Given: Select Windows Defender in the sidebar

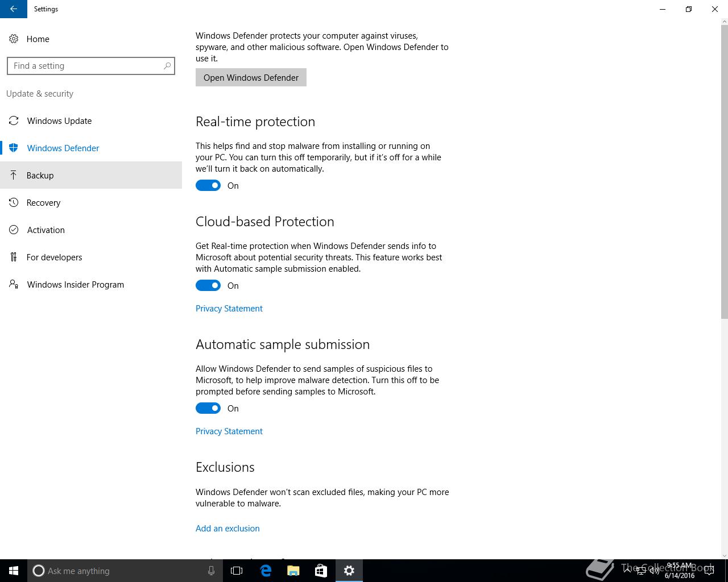Looking at the screenshot, I should pos(91,148).
